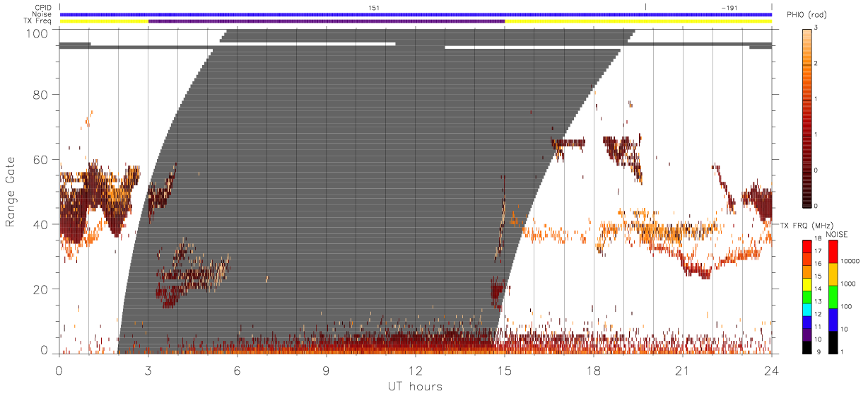Select red 17–18 MHz TX FRQ swatch

(x=807, y=247)
